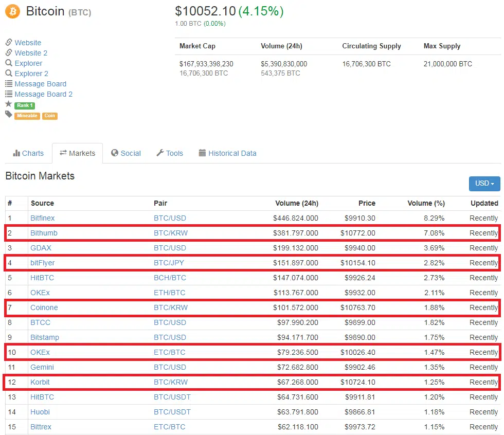Click the $10052.10 price heading
Viewport: 504px width, 435px height.
point(205,11)
